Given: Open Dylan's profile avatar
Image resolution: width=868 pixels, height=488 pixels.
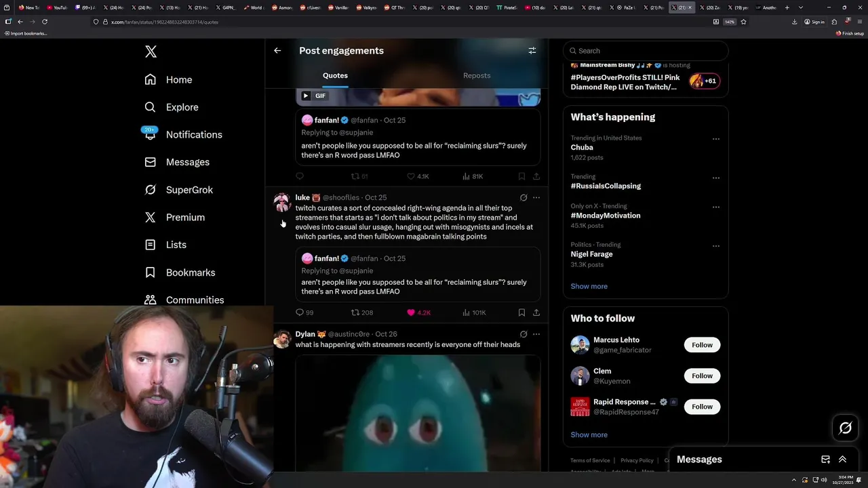Looking at the screenshot, I should (x=282, y=339).
